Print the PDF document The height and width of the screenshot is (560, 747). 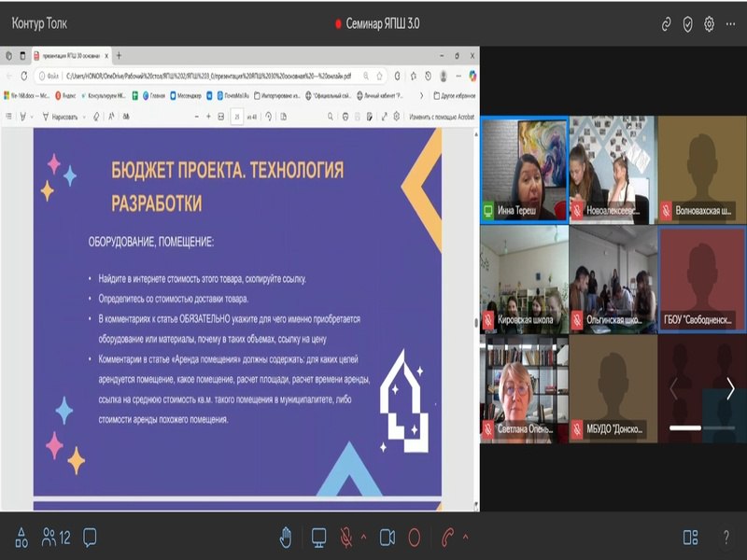(x=345, y=116)
